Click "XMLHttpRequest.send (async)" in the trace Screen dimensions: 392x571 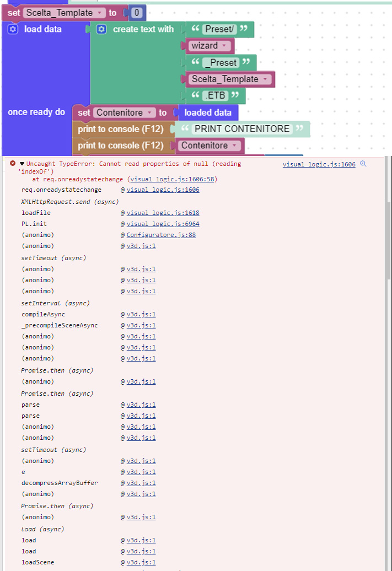69,202
